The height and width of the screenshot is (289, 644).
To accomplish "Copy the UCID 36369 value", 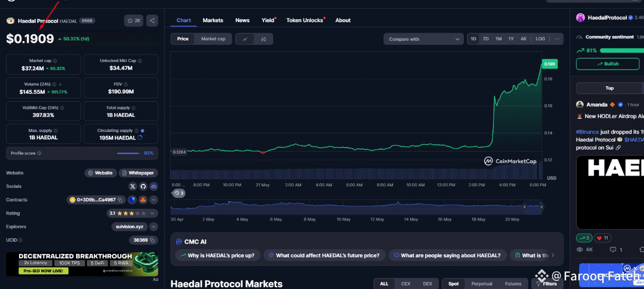I will pyautogui.click(x=152, y=240).
